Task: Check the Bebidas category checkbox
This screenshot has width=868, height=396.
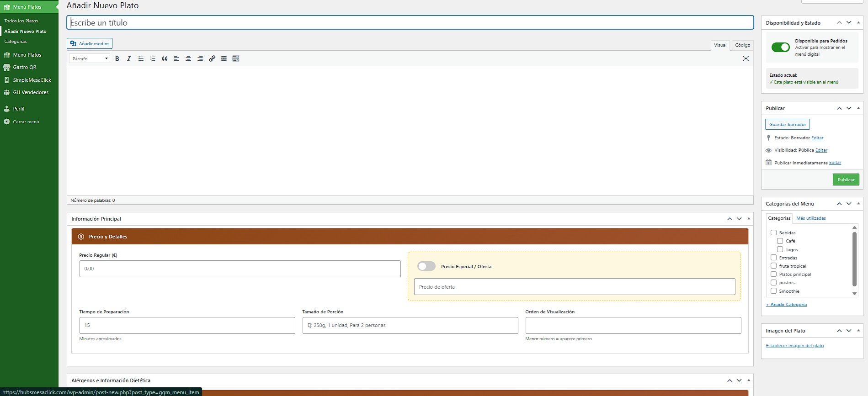Action: pyautogui.click(x=773, y=232)
